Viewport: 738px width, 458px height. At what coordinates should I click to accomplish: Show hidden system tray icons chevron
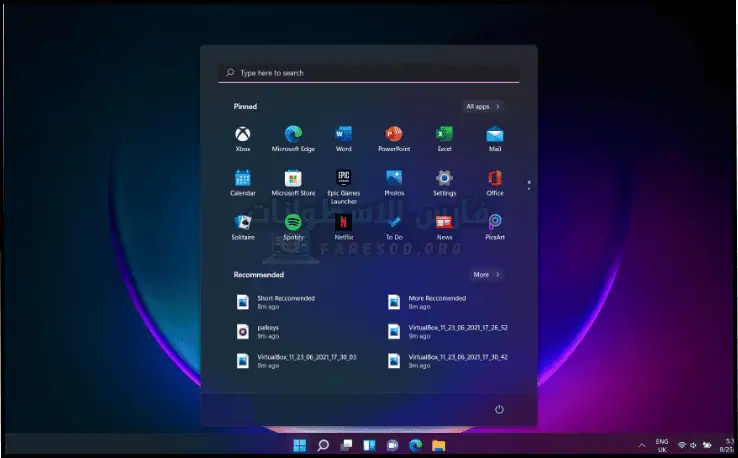(642, 444)
